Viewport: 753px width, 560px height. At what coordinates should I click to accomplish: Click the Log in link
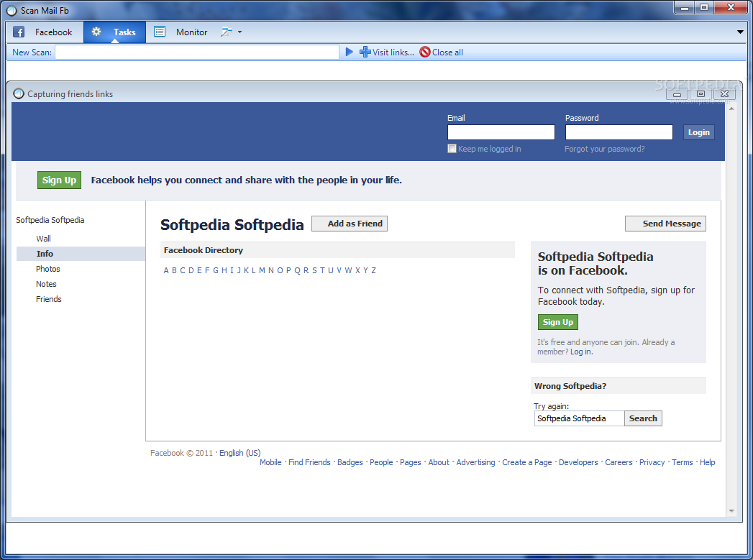[x=580, y=352]
